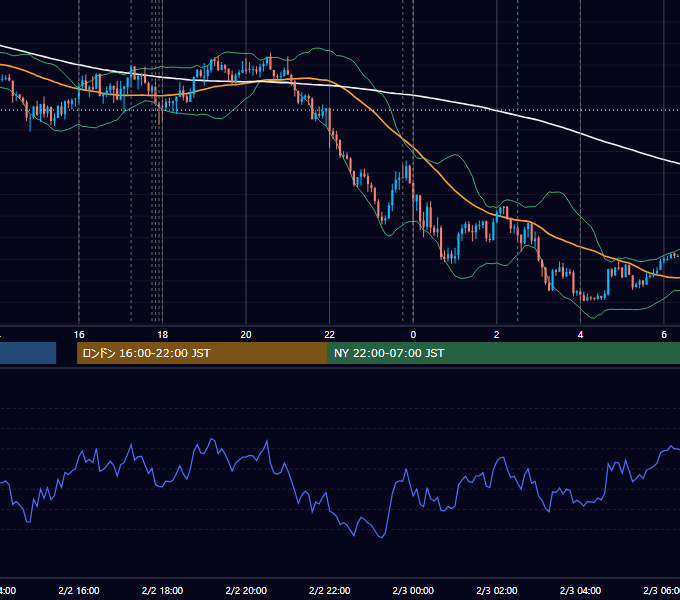
Task: Click the 4 hour label on the price chart axis
Action: [580, 335]
